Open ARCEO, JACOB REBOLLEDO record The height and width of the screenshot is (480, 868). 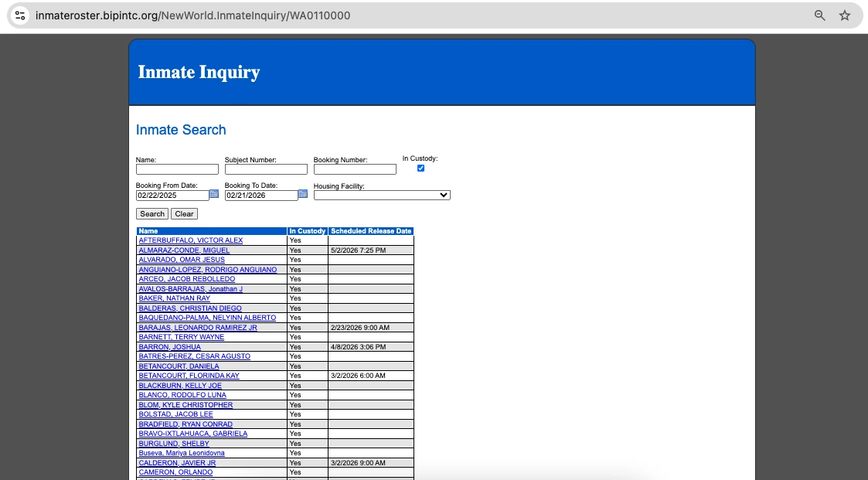186,279
